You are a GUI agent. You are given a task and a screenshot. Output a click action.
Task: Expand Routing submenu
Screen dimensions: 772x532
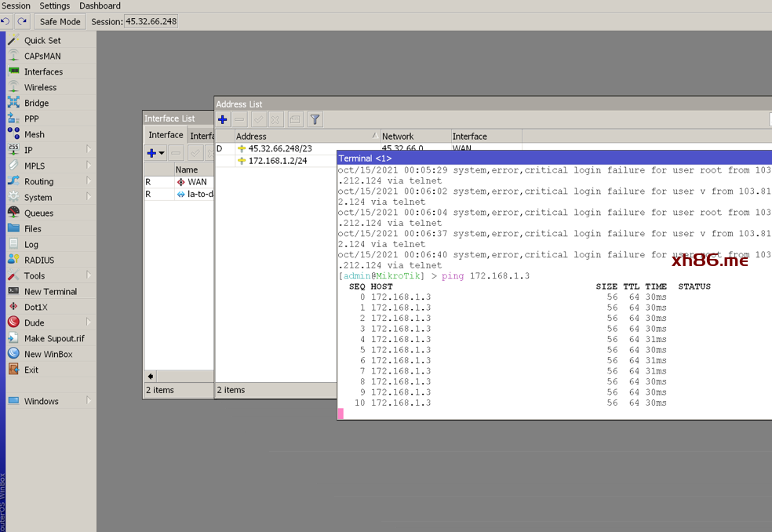point(89,180)
